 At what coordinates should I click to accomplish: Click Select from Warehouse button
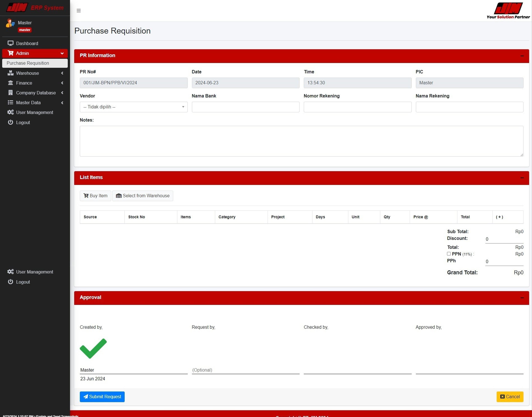click(143, 196)
